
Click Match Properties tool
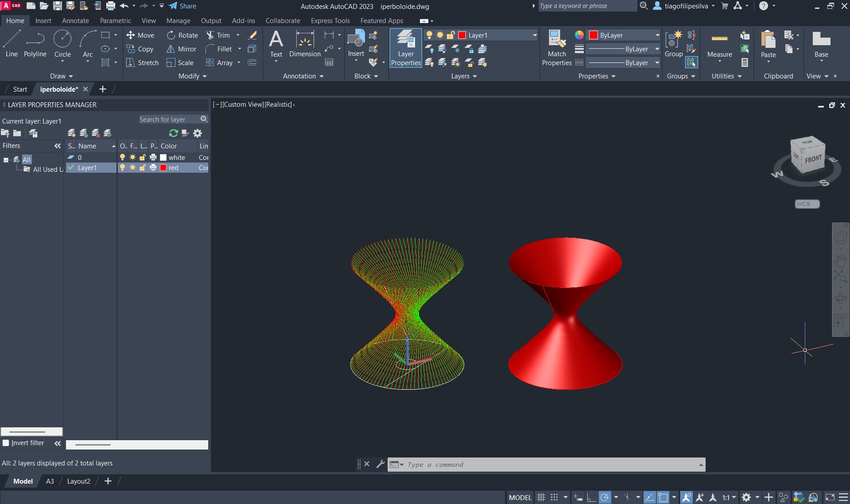557,48
